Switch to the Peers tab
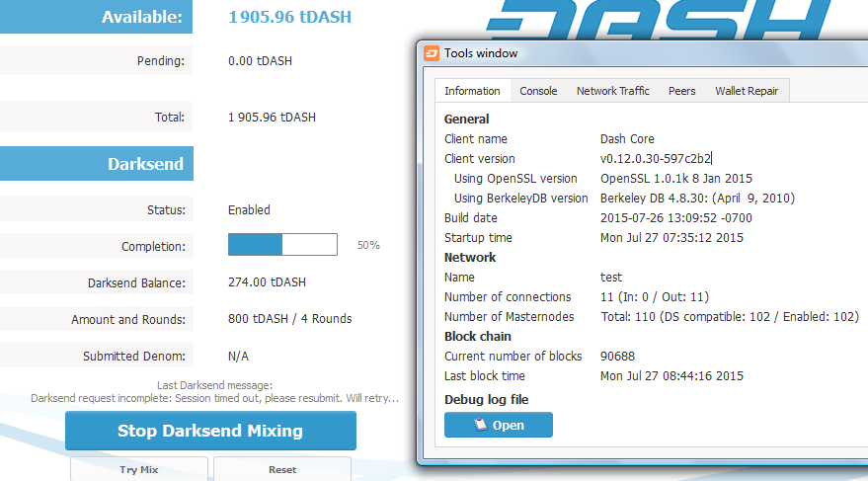The height and width of the screenshot is (481, 868). coord(681,91)
